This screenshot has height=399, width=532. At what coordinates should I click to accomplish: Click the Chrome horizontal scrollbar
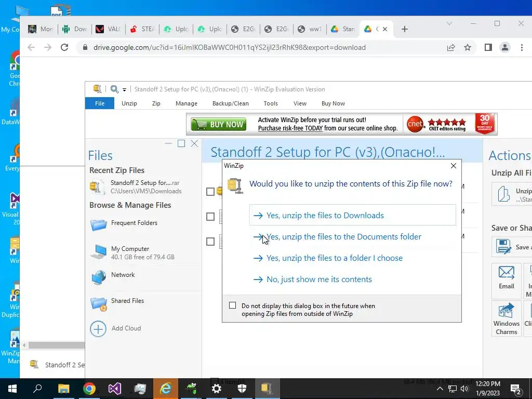click(56, 345)
